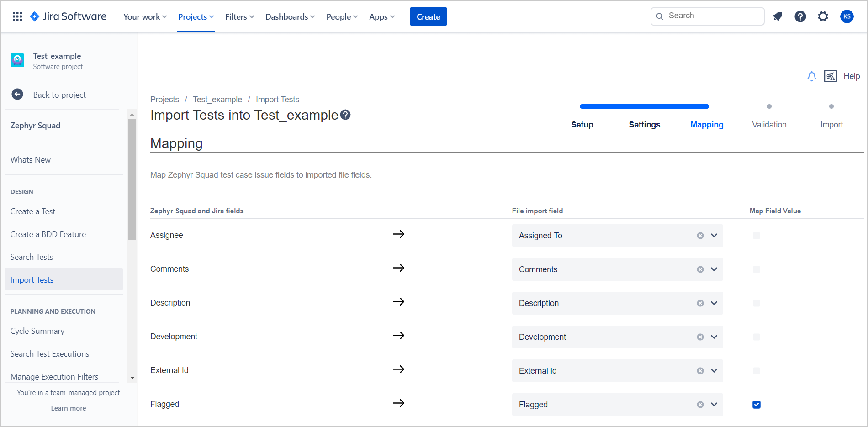
Task: Open Create a BDD Feature
Action: click(48, 234)
